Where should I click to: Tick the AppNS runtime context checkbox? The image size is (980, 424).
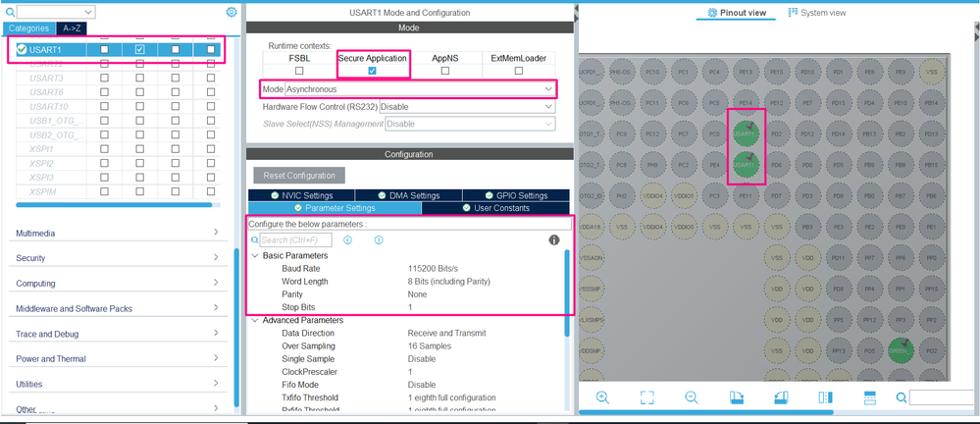pyautogui.click(x=445, y=71)
